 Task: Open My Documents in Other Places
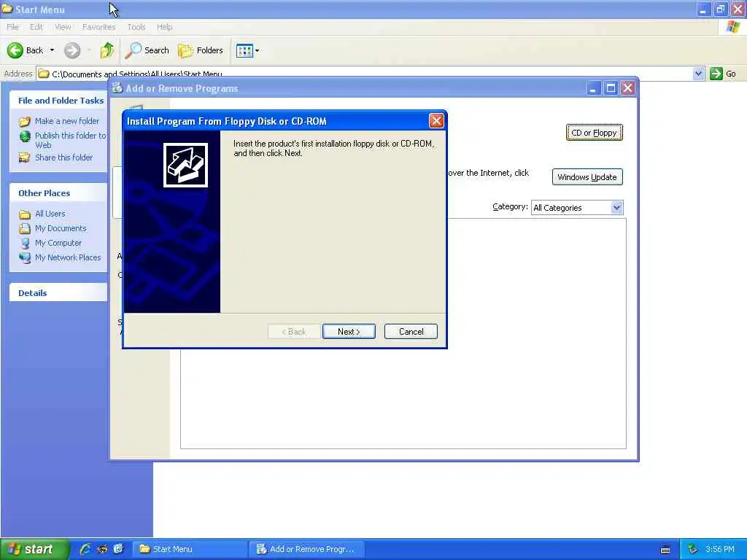61,228
